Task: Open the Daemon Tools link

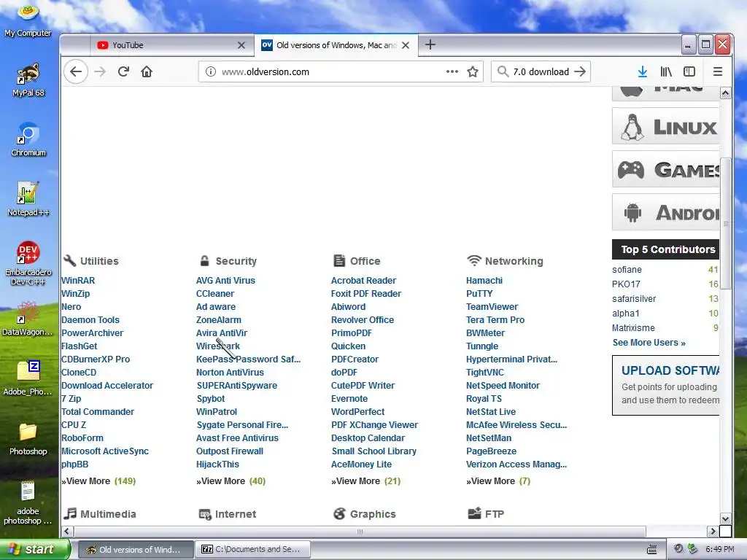Action: coord(90,320)
